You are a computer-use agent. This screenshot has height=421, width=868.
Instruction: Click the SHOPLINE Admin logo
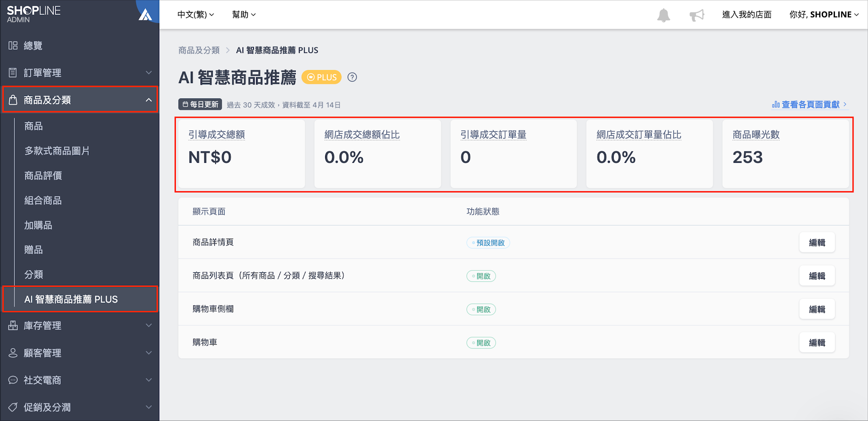pos(33,14)
